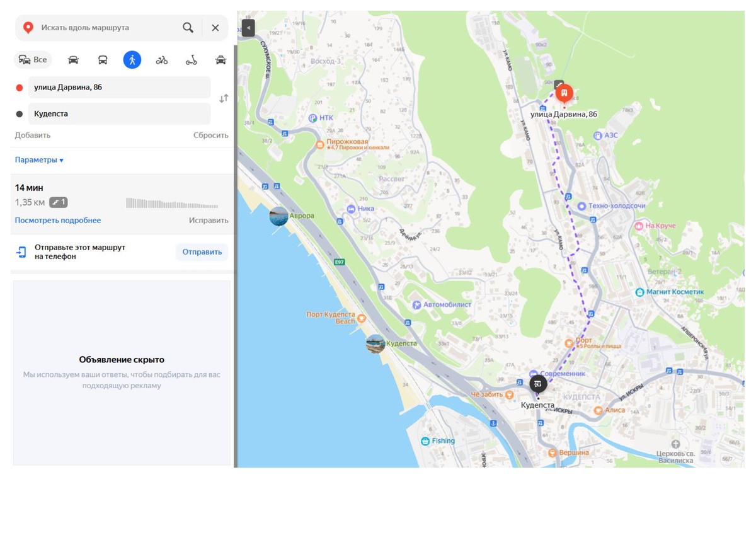The image size is (756, 535).
Task: Open the 'Аврора' photo marker
Action: pos(278,216)
